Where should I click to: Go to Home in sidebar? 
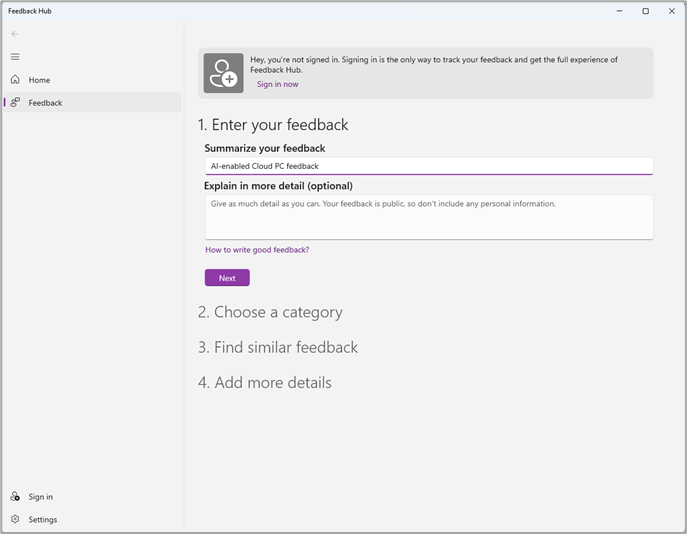click(92, 80)
